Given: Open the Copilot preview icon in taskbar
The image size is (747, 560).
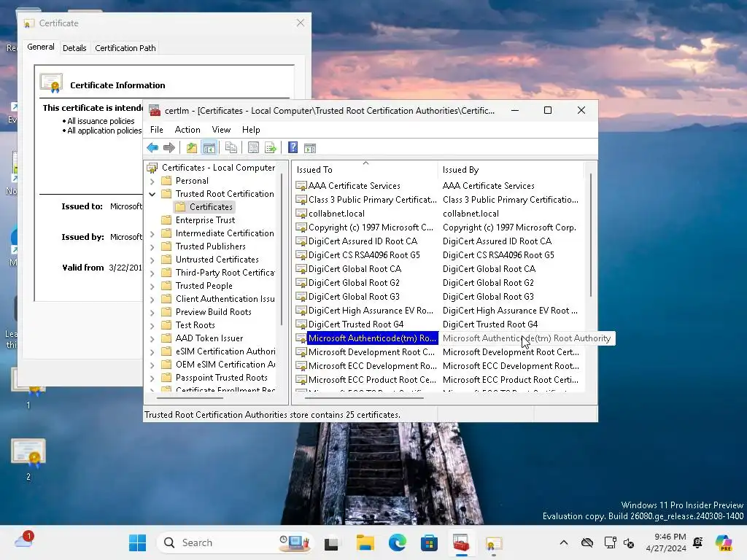Looking at the screenshot, I should [724, 542].
